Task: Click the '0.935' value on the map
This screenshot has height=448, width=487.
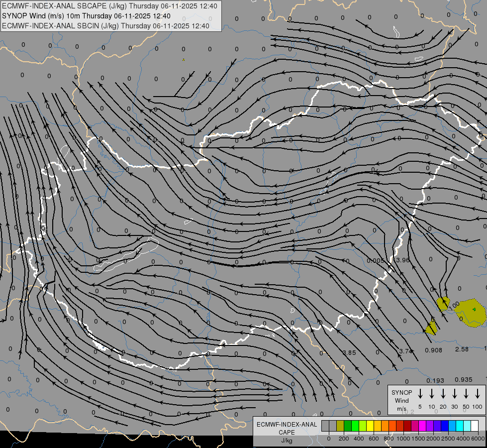Action: 464,380
